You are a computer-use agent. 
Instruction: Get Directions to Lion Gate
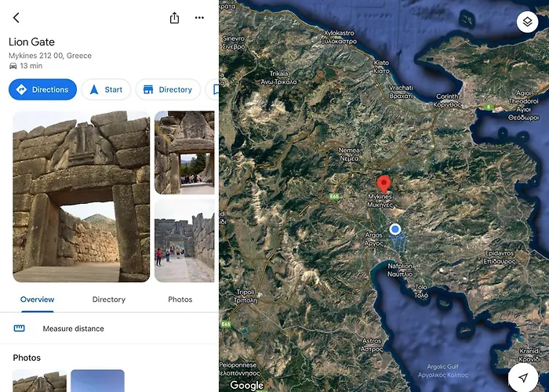coord(42,89)
